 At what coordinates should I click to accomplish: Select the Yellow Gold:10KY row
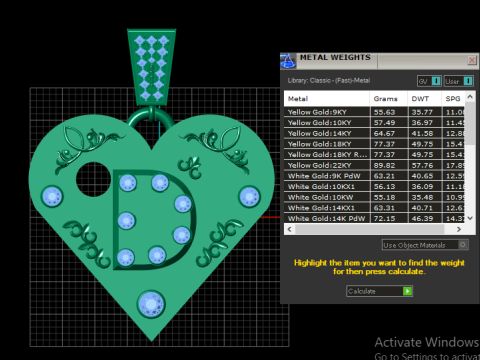pyautogui.click(x=374, y=123)
